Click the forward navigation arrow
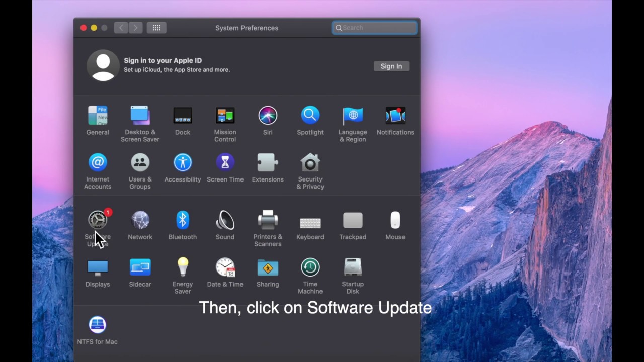Screen dimensions: 644x362 (x=135, y=28)
